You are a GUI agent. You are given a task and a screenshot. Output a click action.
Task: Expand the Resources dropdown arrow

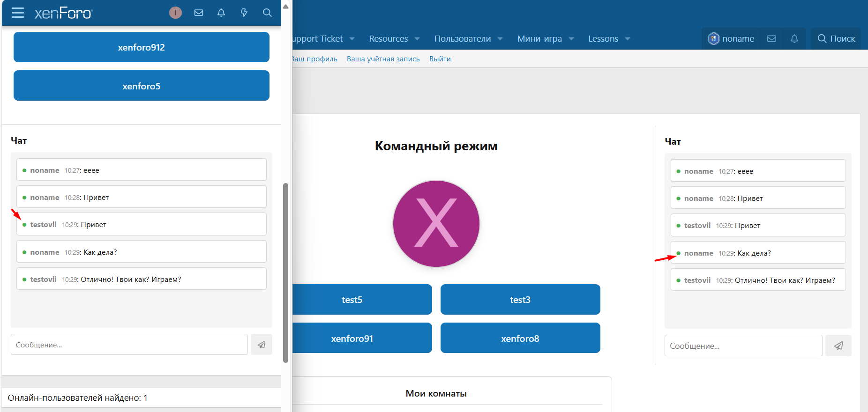point(417,39)
